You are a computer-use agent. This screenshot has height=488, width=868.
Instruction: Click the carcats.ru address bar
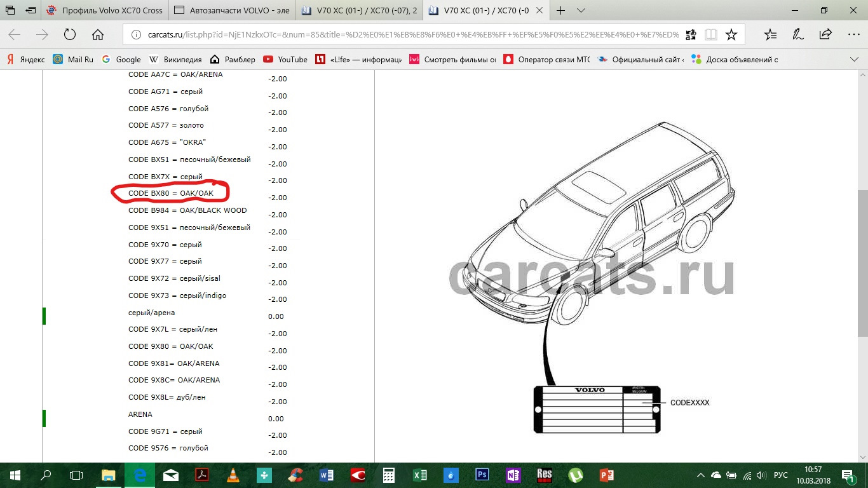click(x=413, y=35)
